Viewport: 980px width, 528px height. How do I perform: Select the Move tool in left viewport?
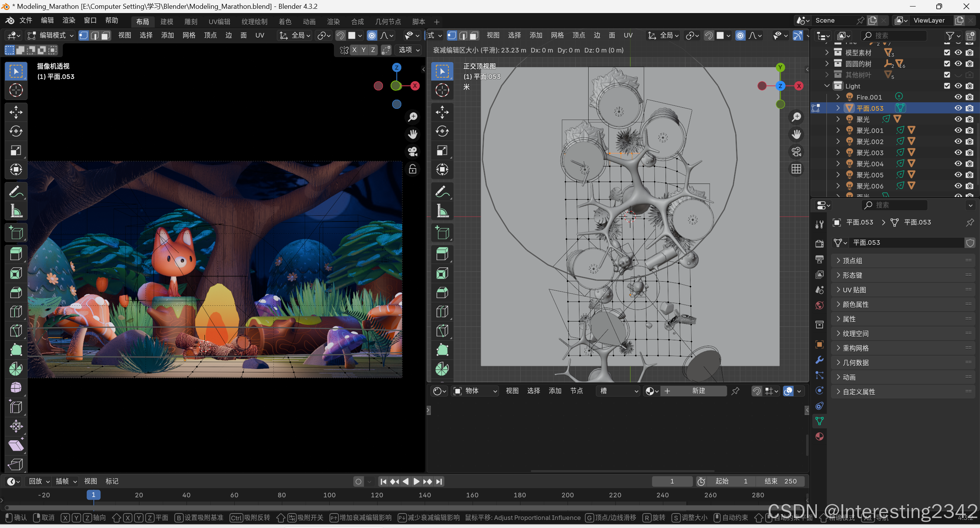[x=16, y=112]
